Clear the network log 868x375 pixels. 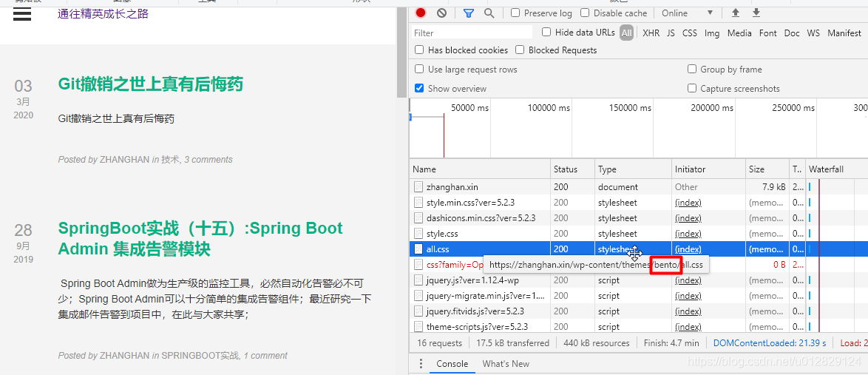441,13
